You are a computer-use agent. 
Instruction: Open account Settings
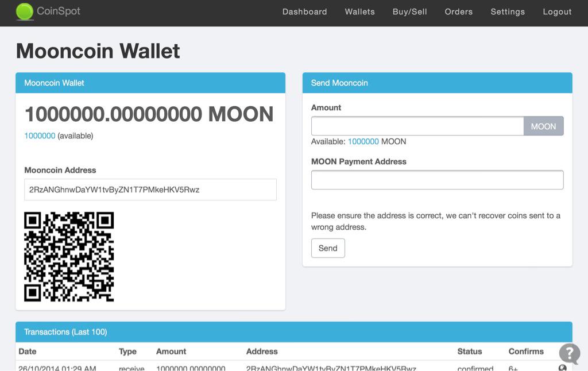pos(508,11)
